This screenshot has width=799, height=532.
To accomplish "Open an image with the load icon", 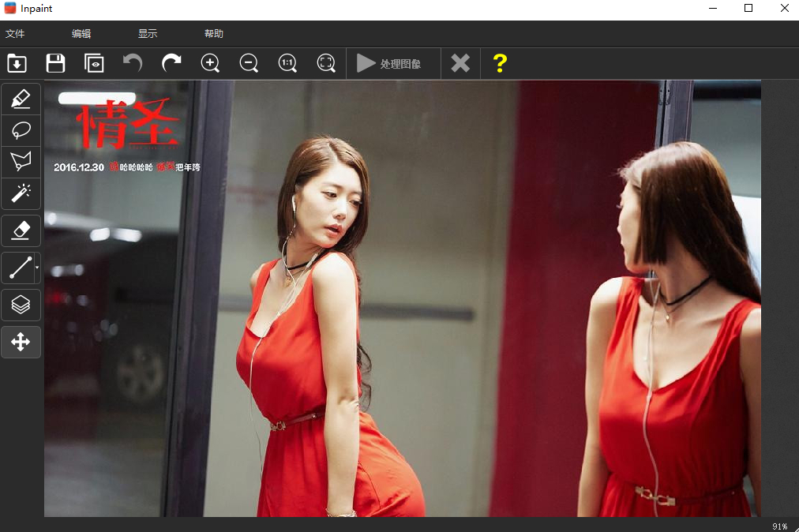I will [x=17, y=63].
